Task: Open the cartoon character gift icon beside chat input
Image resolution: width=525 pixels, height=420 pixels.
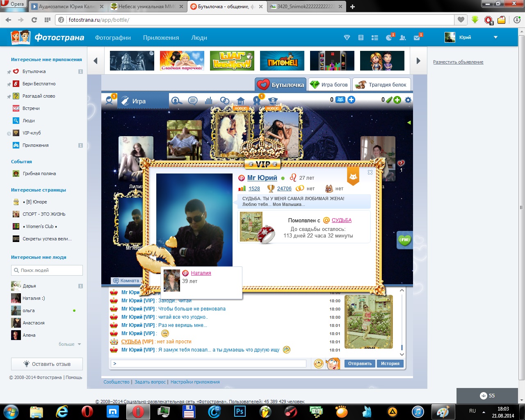Action: 333,363
